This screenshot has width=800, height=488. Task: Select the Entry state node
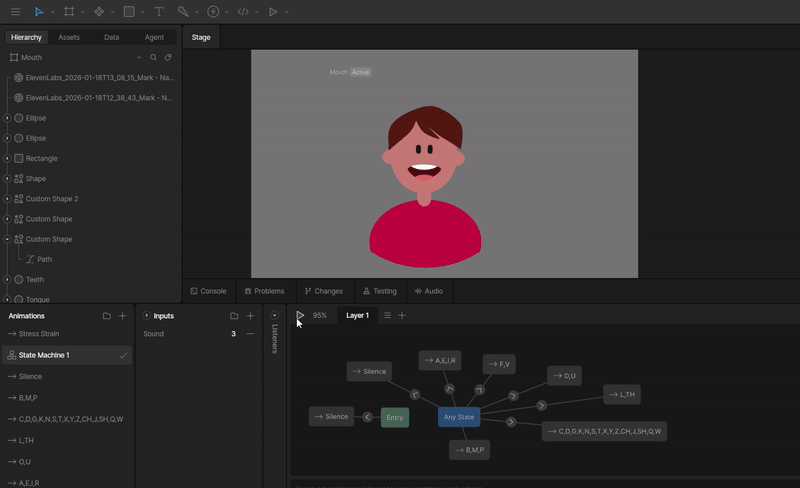[x=395, y=417]
